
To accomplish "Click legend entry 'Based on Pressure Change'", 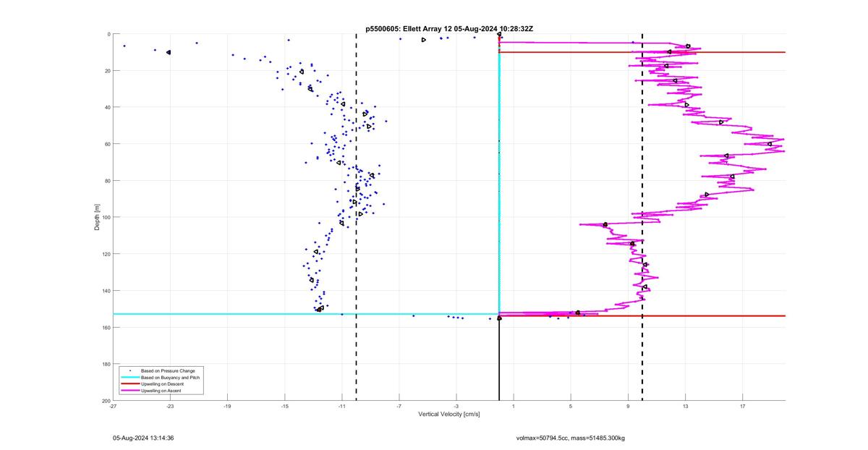I will coord(168,371).
